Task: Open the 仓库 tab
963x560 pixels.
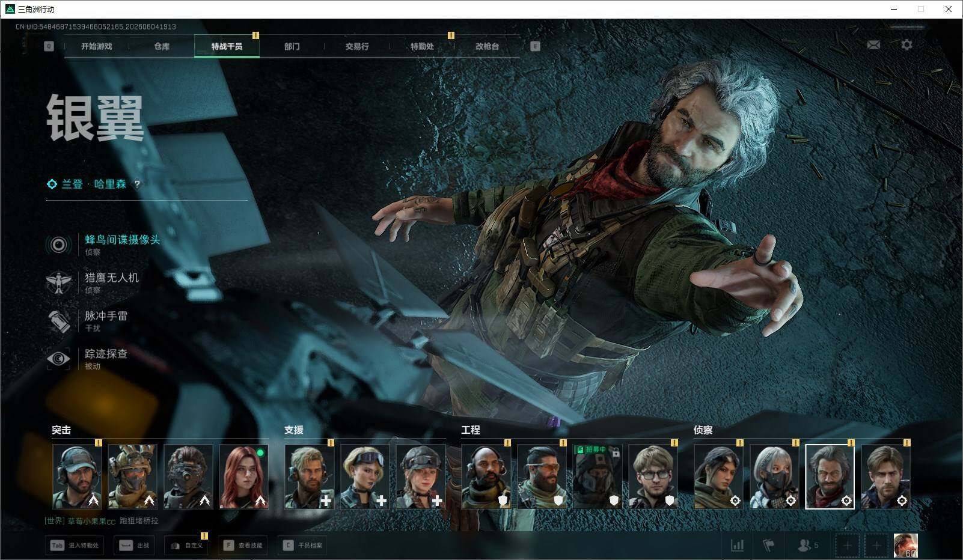Action: click(x=162, y=46)
